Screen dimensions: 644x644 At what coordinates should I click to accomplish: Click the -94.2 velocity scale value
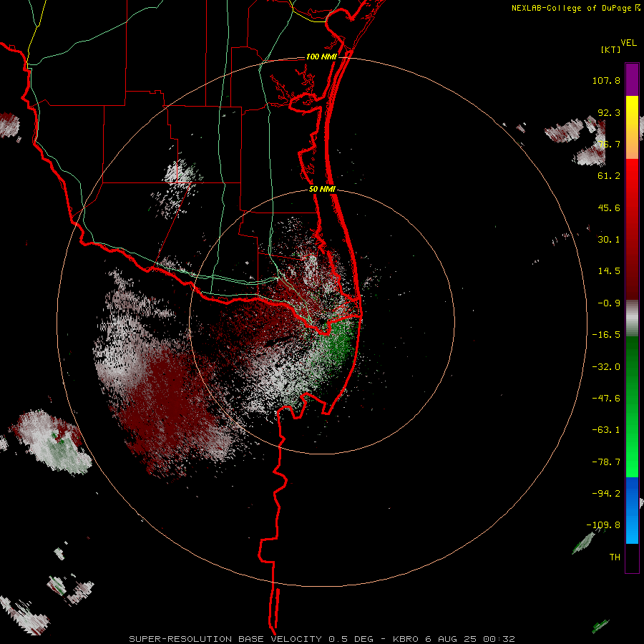(606, 493)
